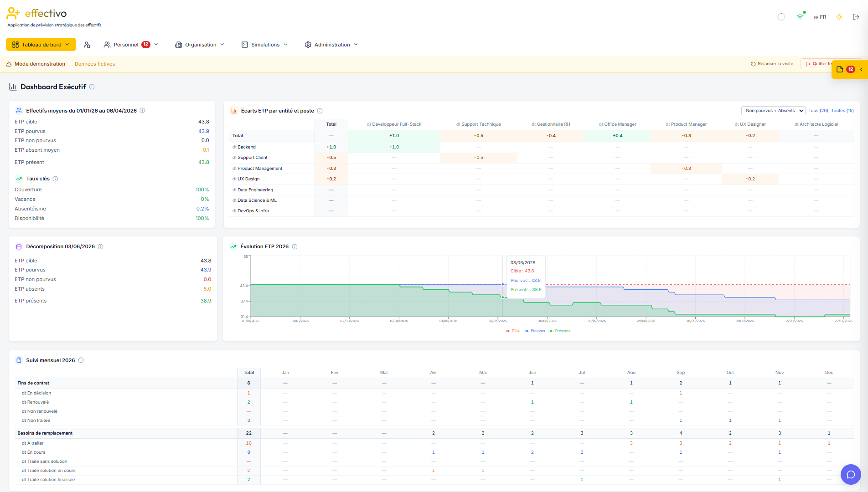Click info icon beside Effectifs moyens title
This screenshot has height=492, width=868.
142,111
